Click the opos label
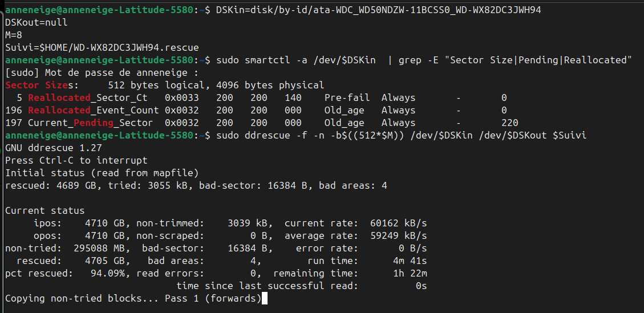The height and width of the screenshot is (313, 644). coord(48,236)
